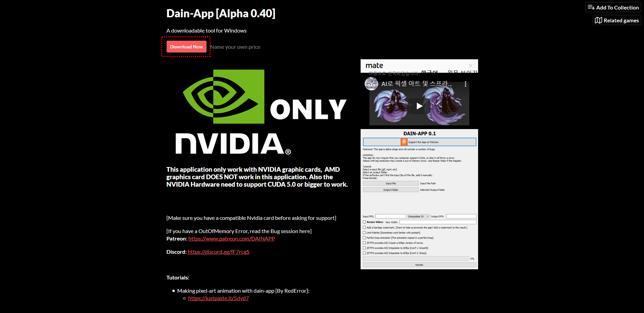
Task: Click the Dain-App [Alpha 0.40] page title
Action: (221, 13)
